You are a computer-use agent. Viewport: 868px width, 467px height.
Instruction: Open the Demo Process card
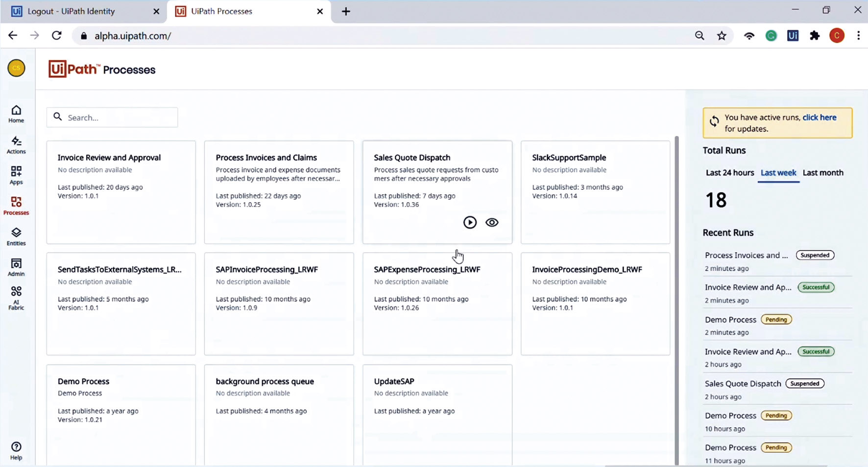coord(121,415)
